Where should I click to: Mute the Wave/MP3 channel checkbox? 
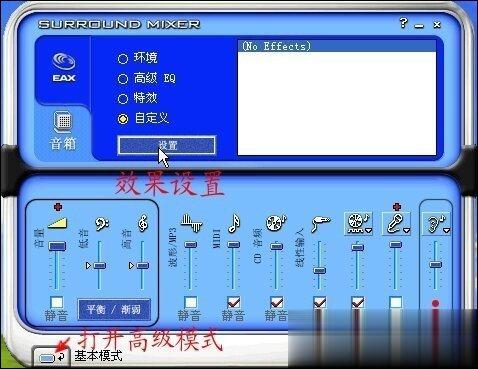pos(191,302)
